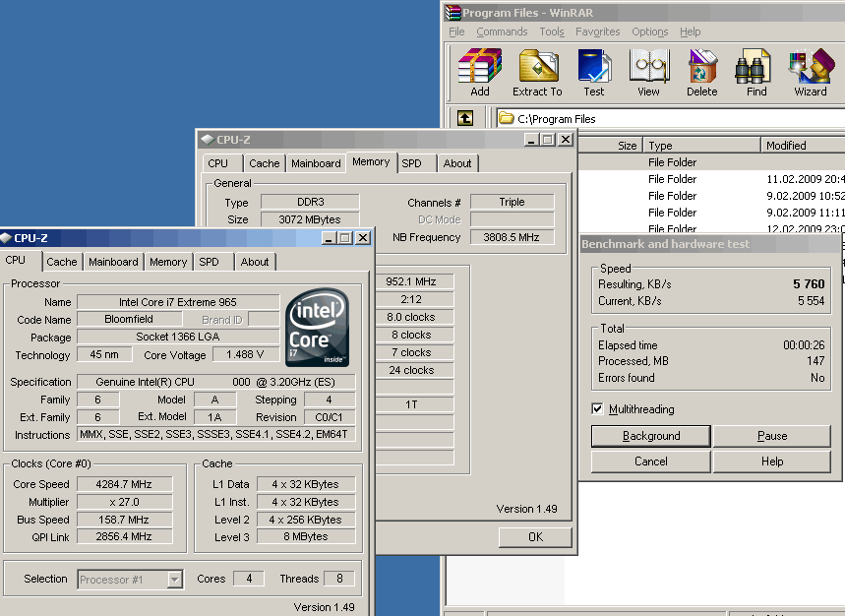Screen dimensions: 845x616
Task: Click the processor name field 'Intel Core i7 Extreme 965'
Action: pyautogui.click(x=178, y=302)
